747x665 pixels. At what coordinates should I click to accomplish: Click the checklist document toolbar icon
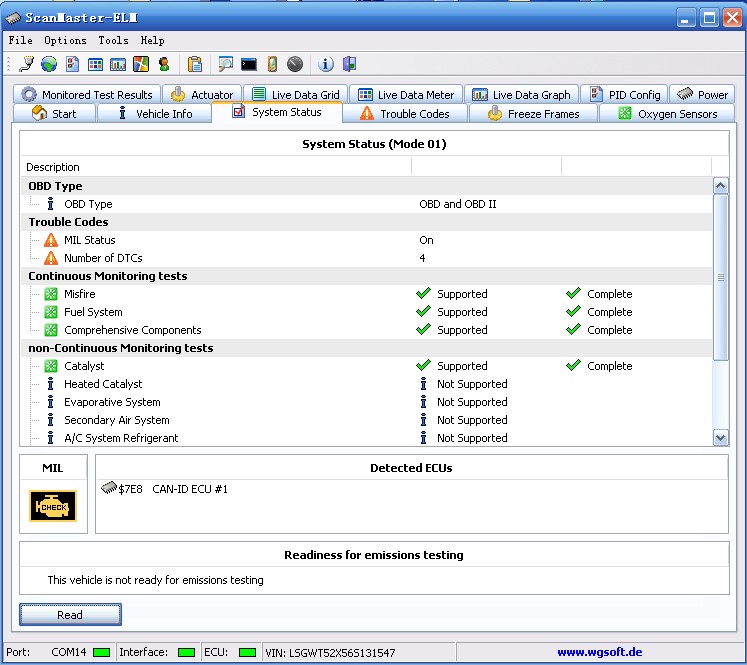point(72,64)
